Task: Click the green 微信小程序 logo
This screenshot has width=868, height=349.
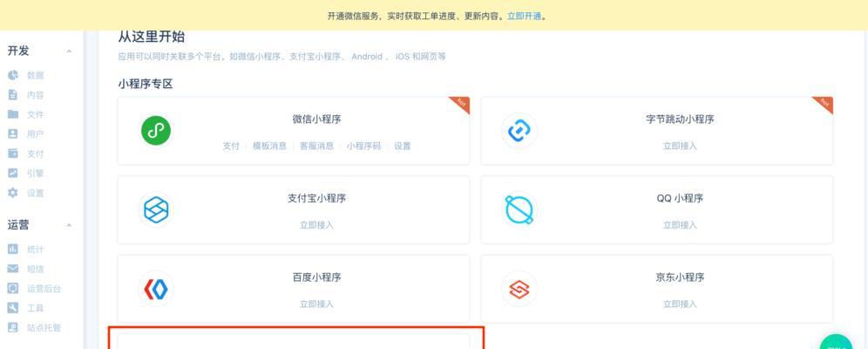Action: pyautogui.click(x=156, y=131)
